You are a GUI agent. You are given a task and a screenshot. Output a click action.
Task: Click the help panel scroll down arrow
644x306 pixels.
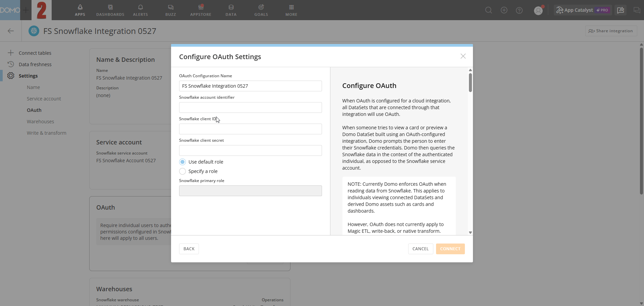pos(470,232)
